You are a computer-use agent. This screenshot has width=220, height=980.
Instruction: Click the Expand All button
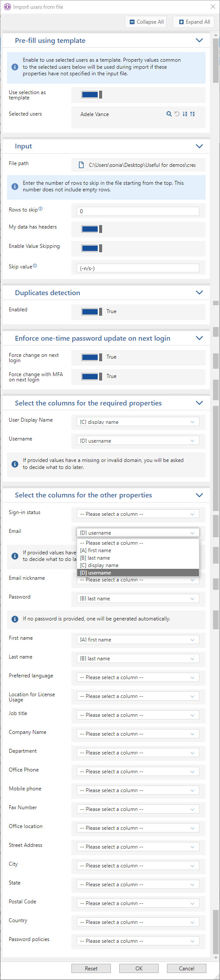point(194,22)
